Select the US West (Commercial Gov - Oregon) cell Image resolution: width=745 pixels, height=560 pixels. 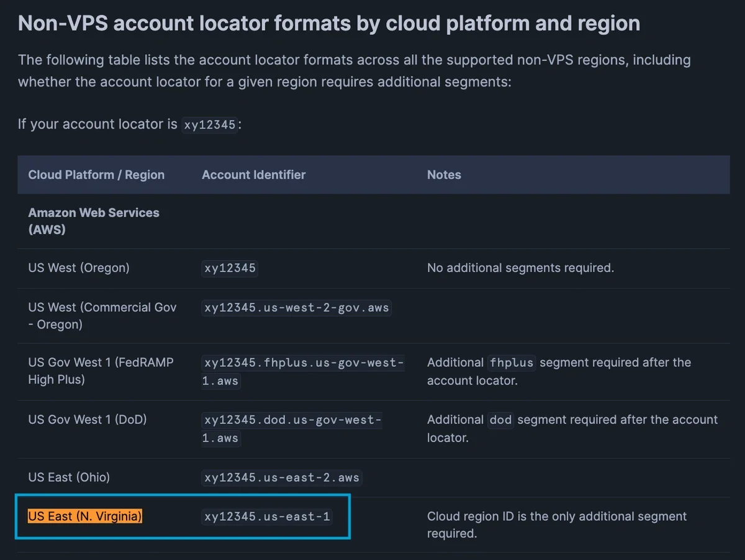(x=102, y=315)
